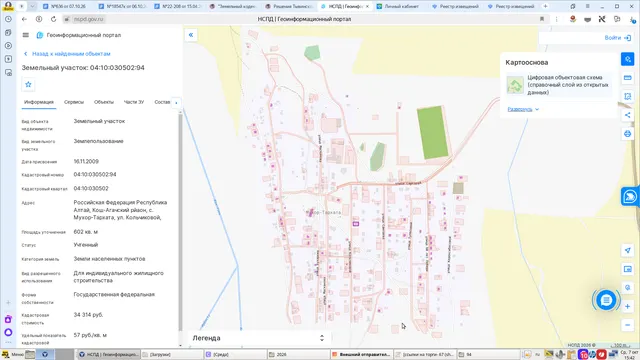Click the 57 руб./кв. м value
This screenshot has height=360, width=640.
pos(90,335)
